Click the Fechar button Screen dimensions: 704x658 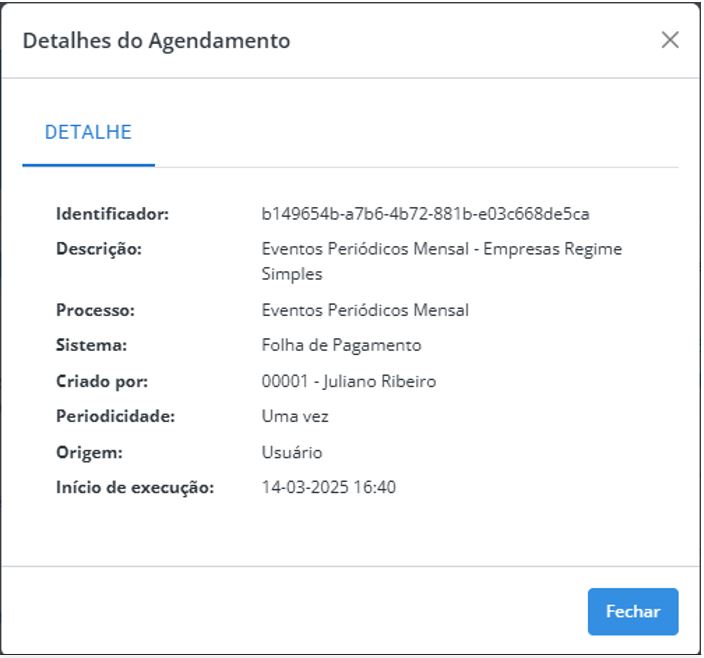point(633,611)
